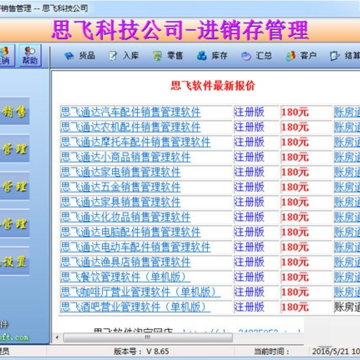
Task: Open 思飞通达电脑配件销售管理软件 link
Action: pos(130,232)
